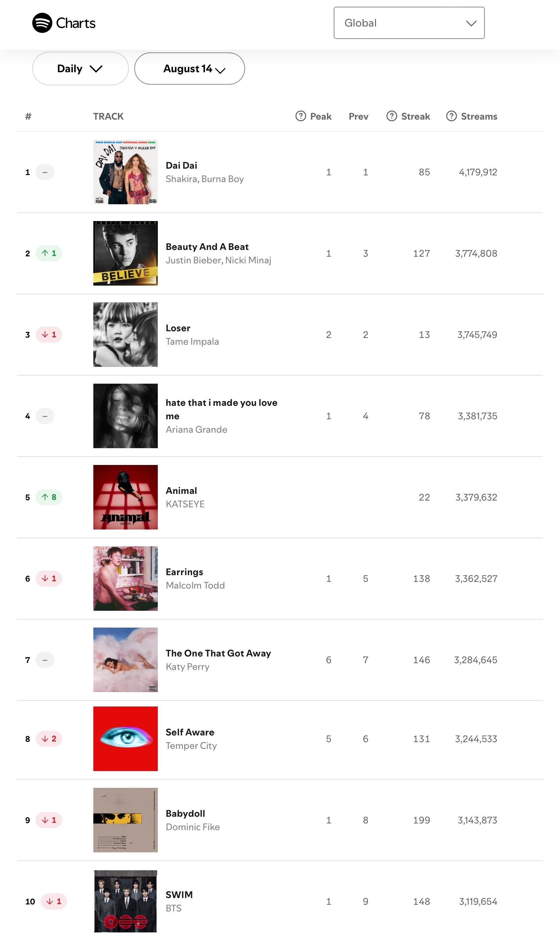The width and height of the screenshot is (560, 937).
Task: Click the Dominic Fike artist name
Action: click(193, 827)
